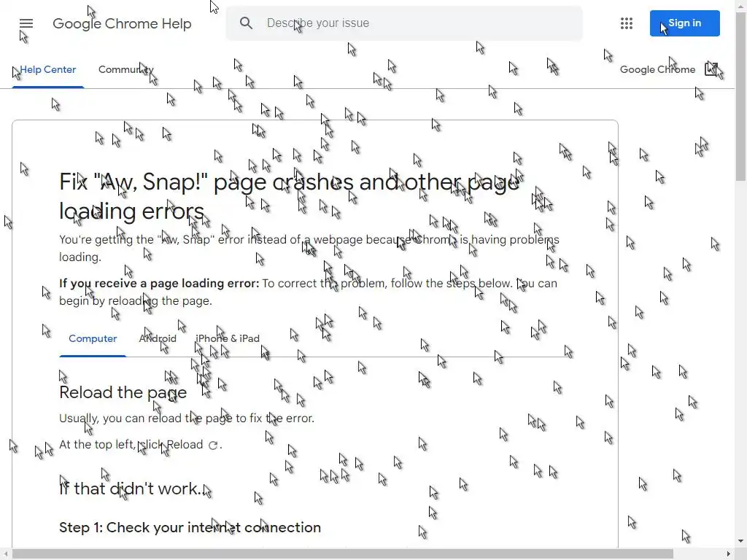Select the Android tab

point(158,338)
